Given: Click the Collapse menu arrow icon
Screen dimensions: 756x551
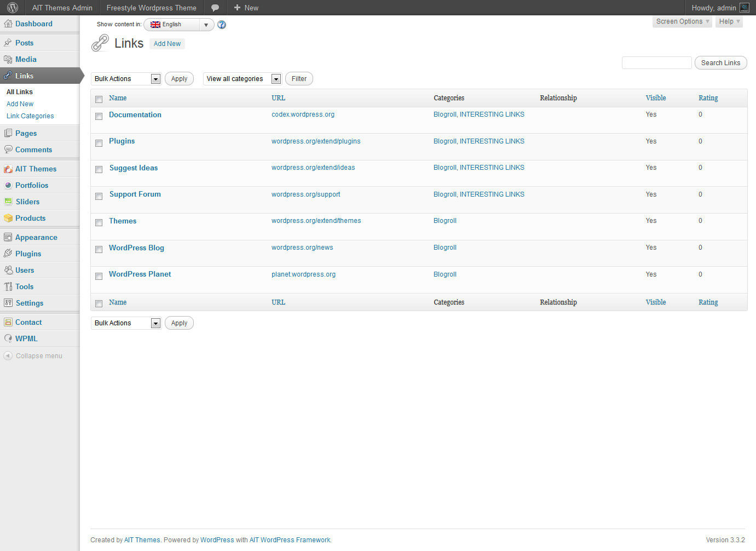Looking at the screenshot, I should point(8,356).
